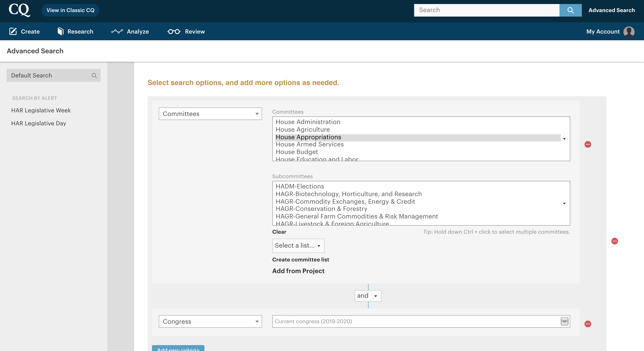644x351 pixels.
Task: Click Add from Project link
Action: click(x=298, y=271)
